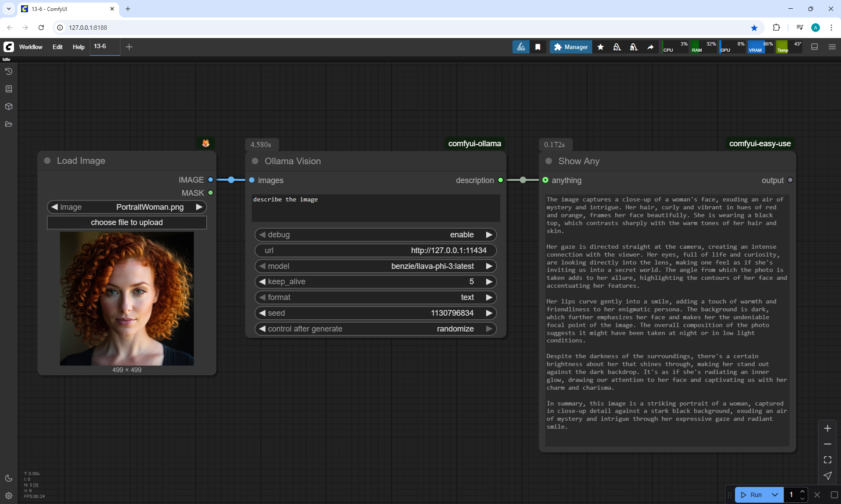Screen dimensions: 841x504
Task: Click the fit view icon
Action: tap(827, 460)
